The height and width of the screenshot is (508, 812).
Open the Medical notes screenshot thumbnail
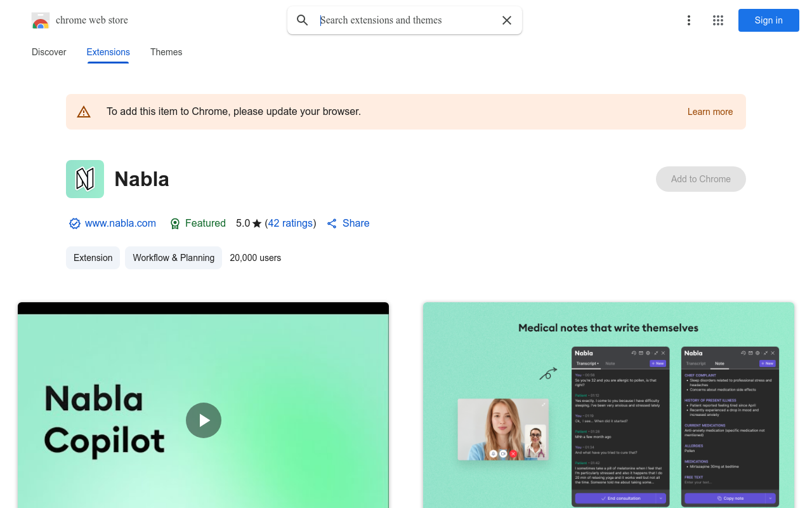[608, 405]
